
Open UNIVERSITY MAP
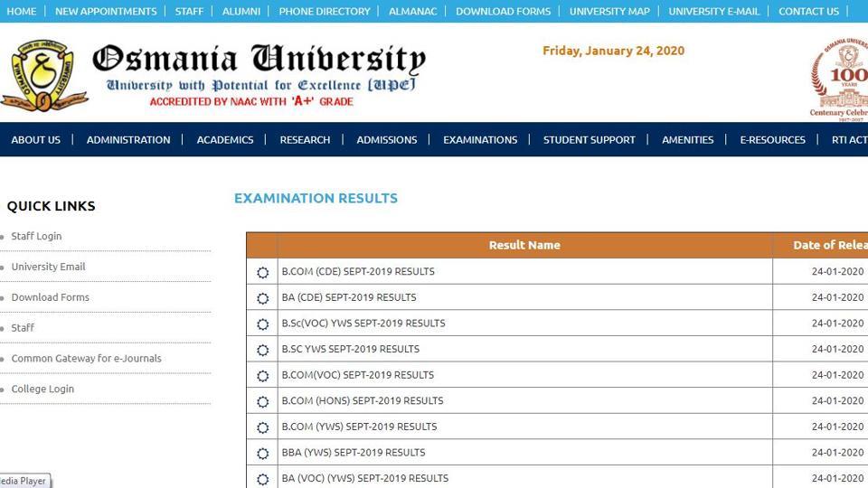pos(609,11)
